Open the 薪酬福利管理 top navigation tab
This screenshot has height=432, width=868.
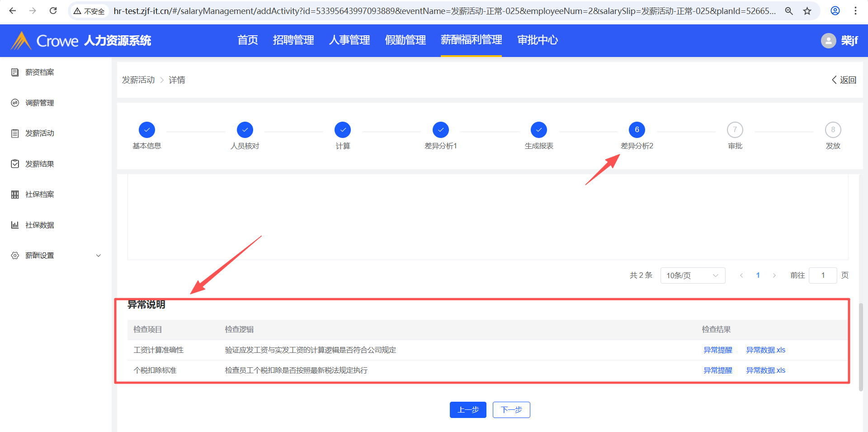[472, 40]
